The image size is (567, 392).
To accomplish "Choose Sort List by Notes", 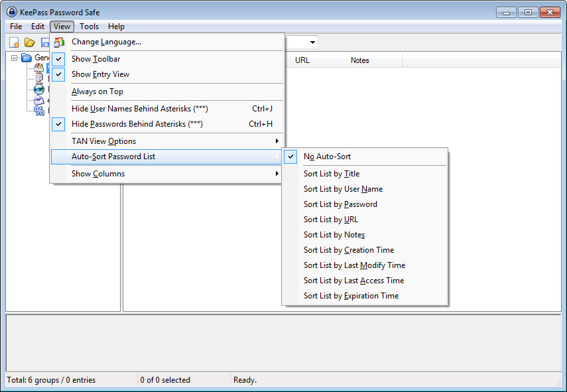I will click(x=365, y=235).
